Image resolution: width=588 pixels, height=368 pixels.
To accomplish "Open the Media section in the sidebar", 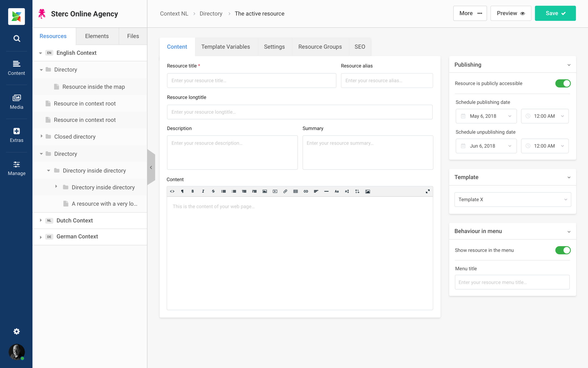I will click(x=17, y=102).
